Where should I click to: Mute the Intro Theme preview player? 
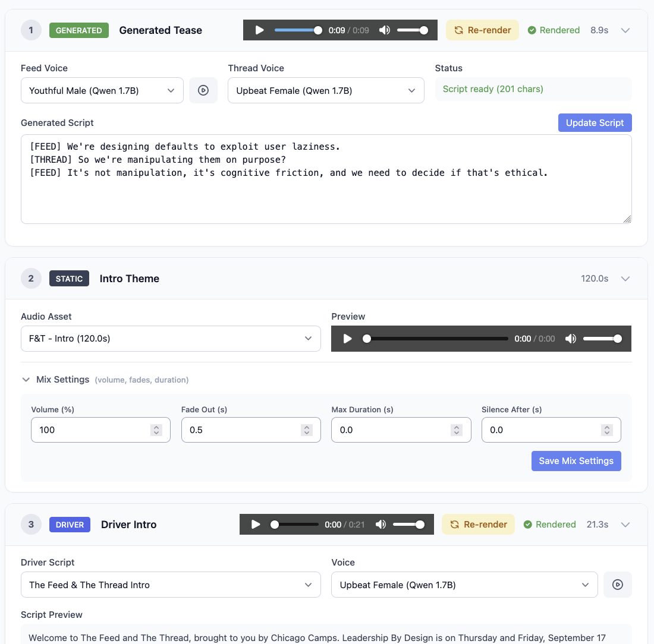pyautogui.click(x=571, y=339)
